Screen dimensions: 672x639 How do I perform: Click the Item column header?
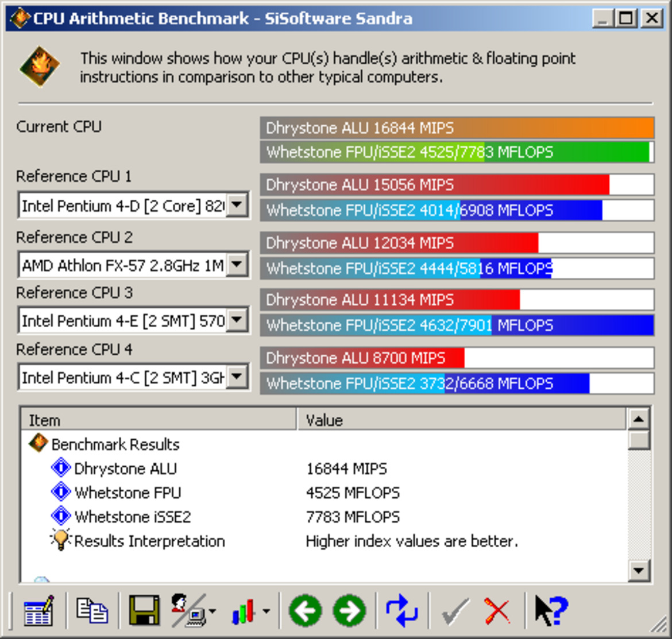159,419
